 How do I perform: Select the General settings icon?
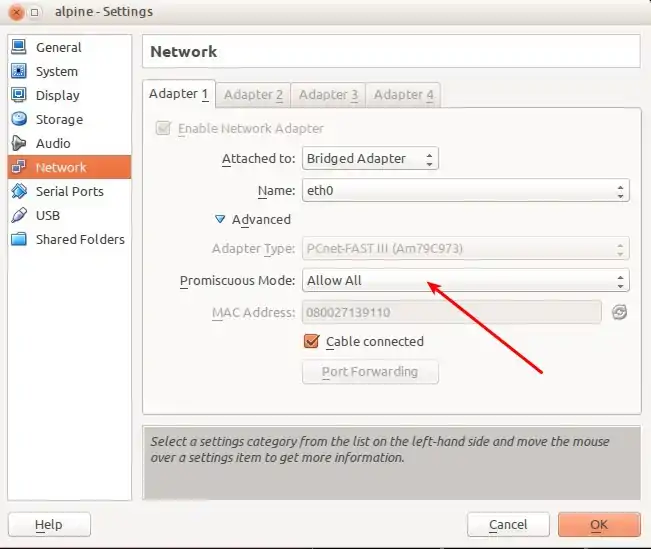click(19, 47)
